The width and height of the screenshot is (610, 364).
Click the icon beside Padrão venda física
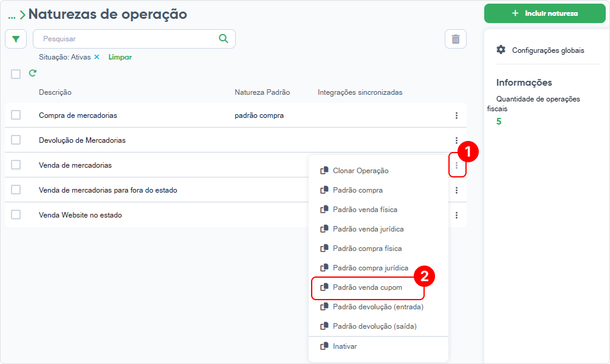point(324,210)
